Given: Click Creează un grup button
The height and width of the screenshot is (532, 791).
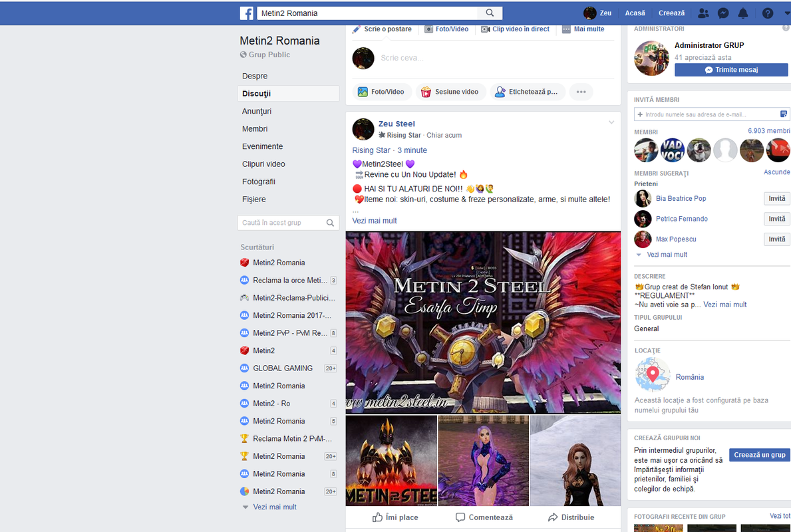Looking at the screenshot, I should pyautogui.click(x=759, y=455).
